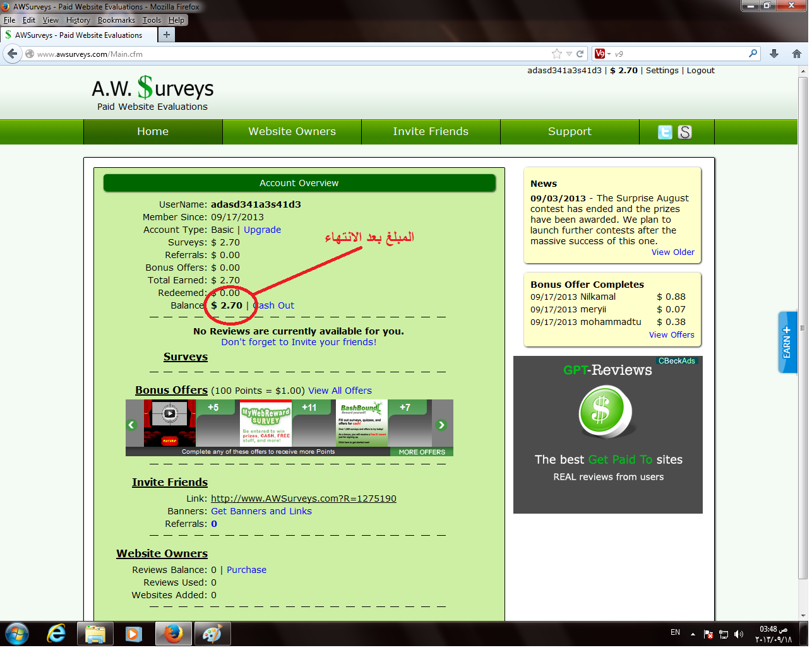Open the address bar history dropdown arrow

(x=569, y=54)
